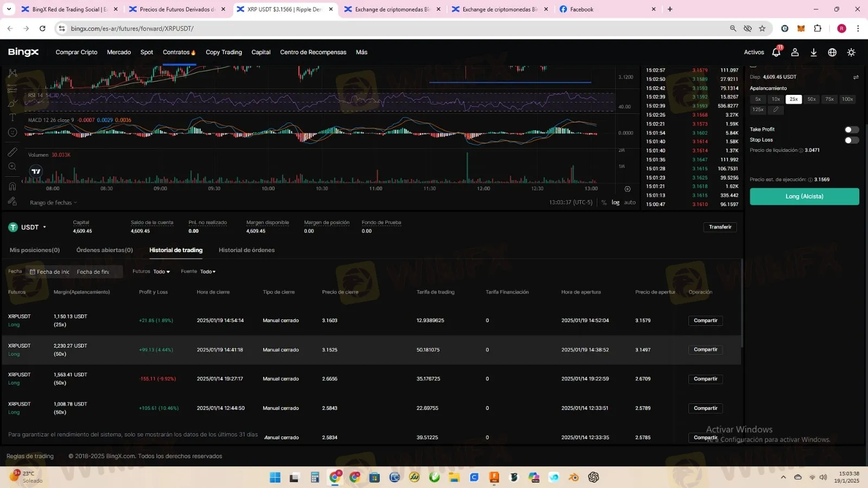This screenshot has width=868, height=488.
Task: Select 5x leverage
Action: [x=758, y=99]
